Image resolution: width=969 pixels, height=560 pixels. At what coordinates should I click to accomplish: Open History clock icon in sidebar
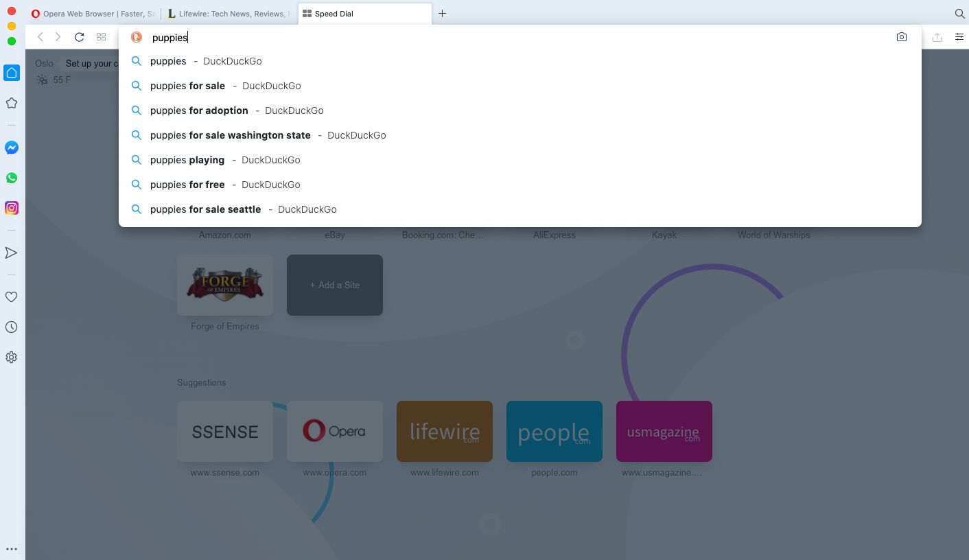point(12,327)
